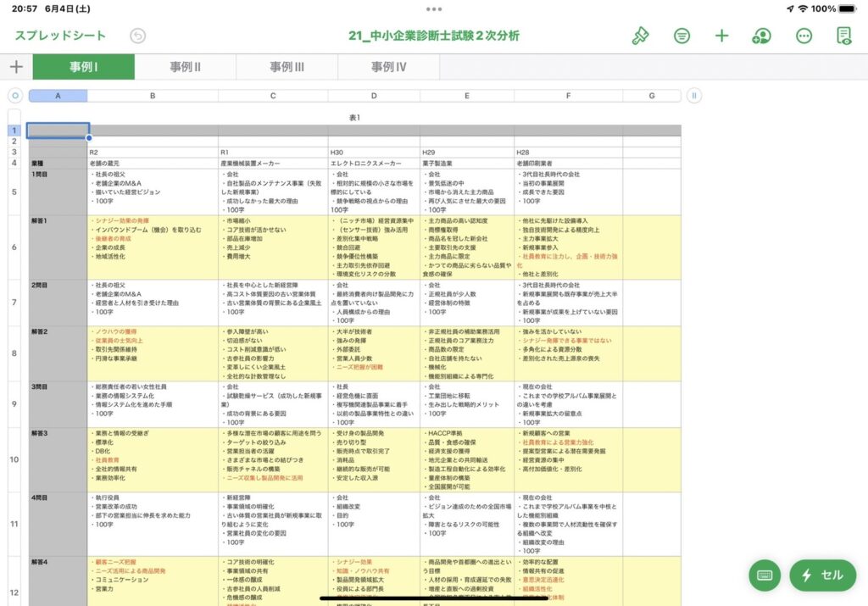The image size is (868, 606).
Task: Tap the Insert plus icon in the toolbar
Action: click(x=721, y=36)
